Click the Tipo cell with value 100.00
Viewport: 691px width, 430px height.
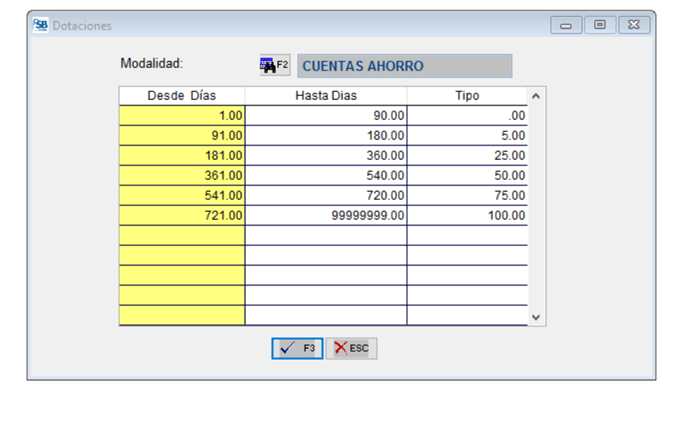(466, 215)
